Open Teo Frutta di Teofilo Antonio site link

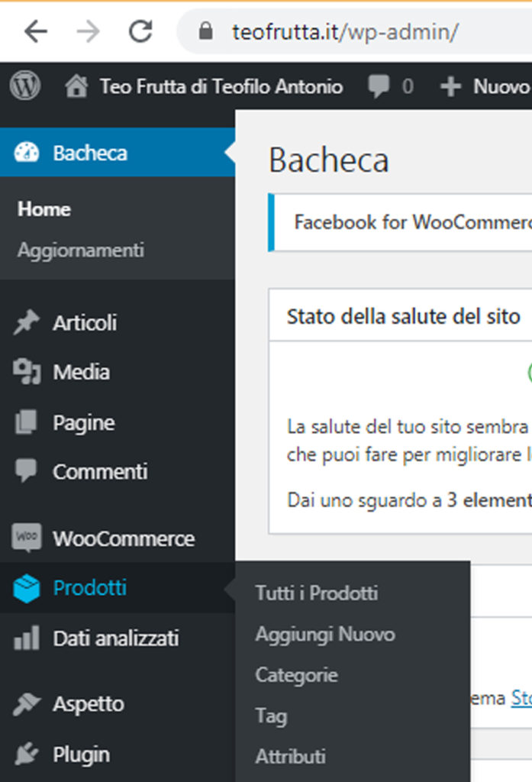[x=221, y=86]
